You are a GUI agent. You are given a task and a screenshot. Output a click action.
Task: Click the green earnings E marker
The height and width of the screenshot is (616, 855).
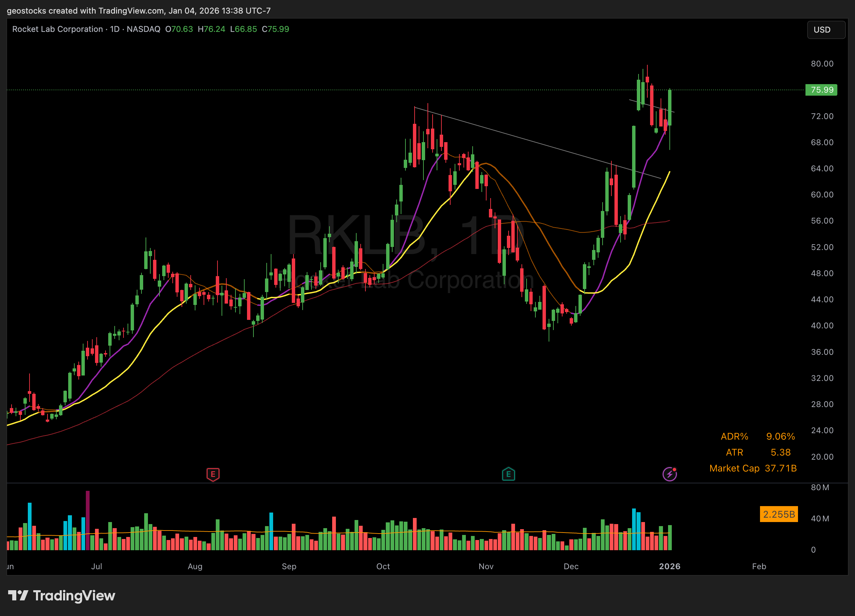508,474
